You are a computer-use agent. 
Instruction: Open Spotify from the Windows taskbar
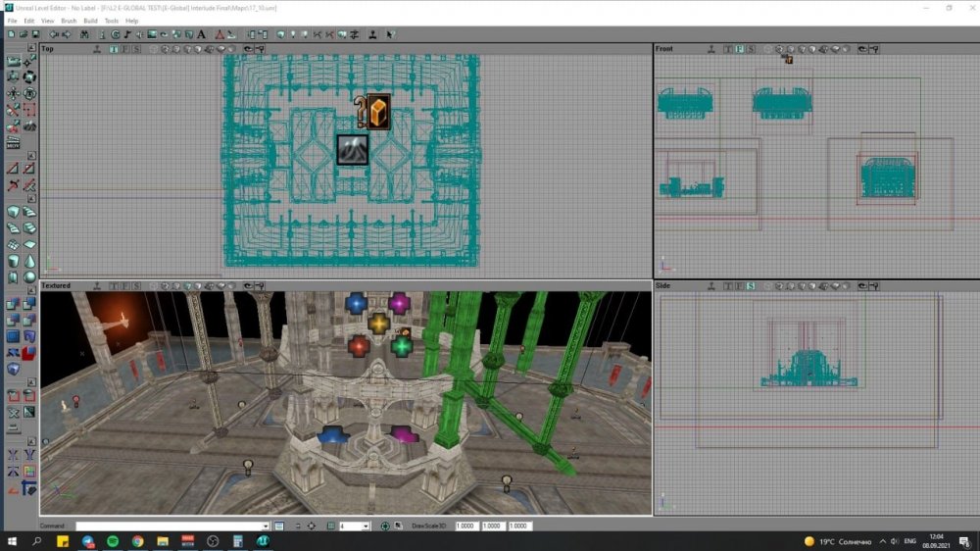[x=112, y=541]
